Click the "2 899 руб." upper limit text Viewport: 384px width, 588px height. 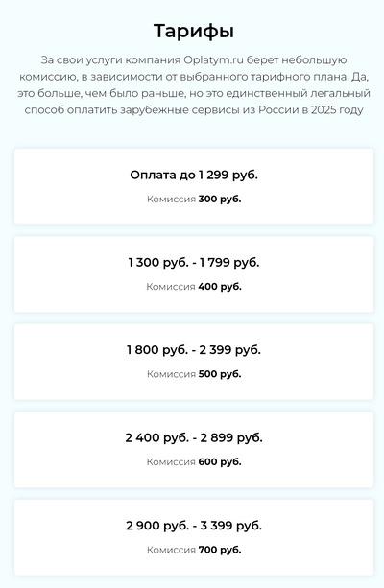point(231,438)
